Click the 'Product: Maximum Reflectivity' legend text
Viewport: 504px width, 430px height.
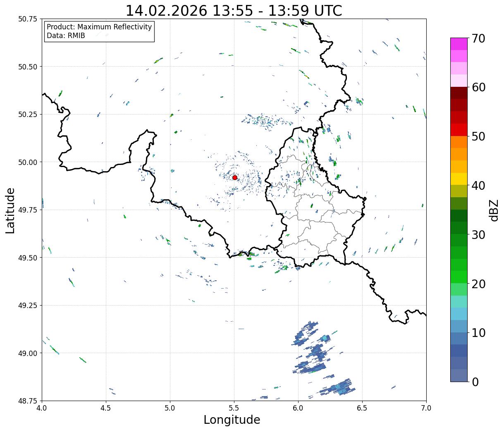[x=99, y=27]
